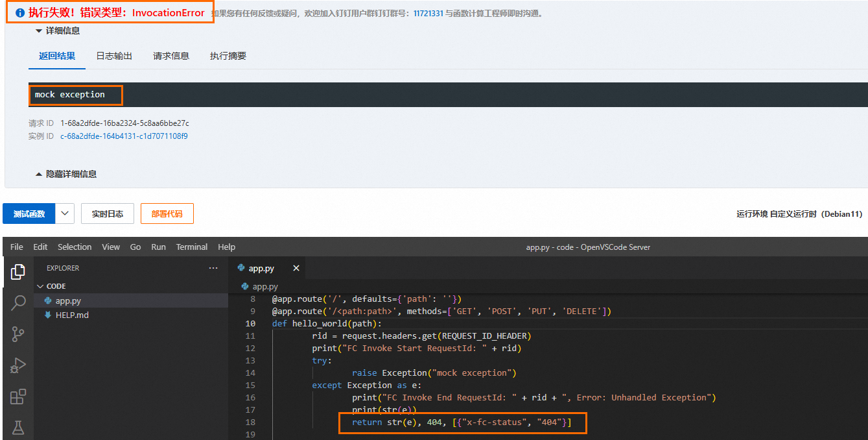Switch to the 日志输出 tab

point(114,56)
